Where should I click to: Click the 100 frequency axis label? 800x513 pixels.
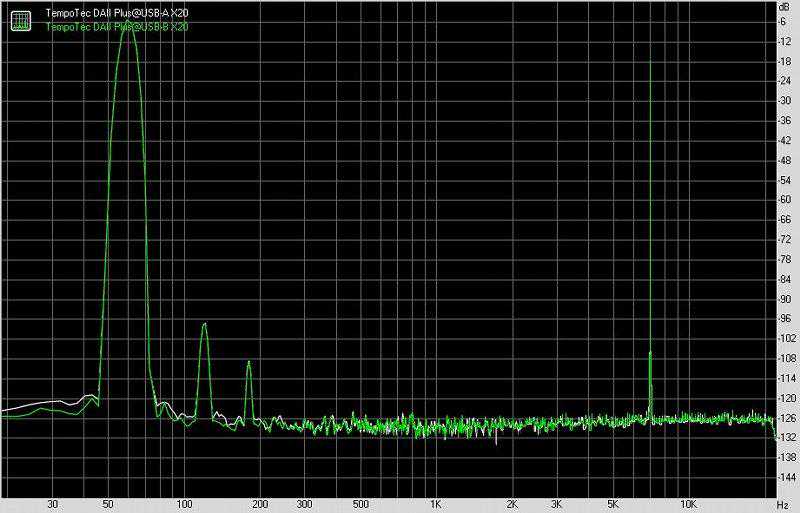pos(183,504)
